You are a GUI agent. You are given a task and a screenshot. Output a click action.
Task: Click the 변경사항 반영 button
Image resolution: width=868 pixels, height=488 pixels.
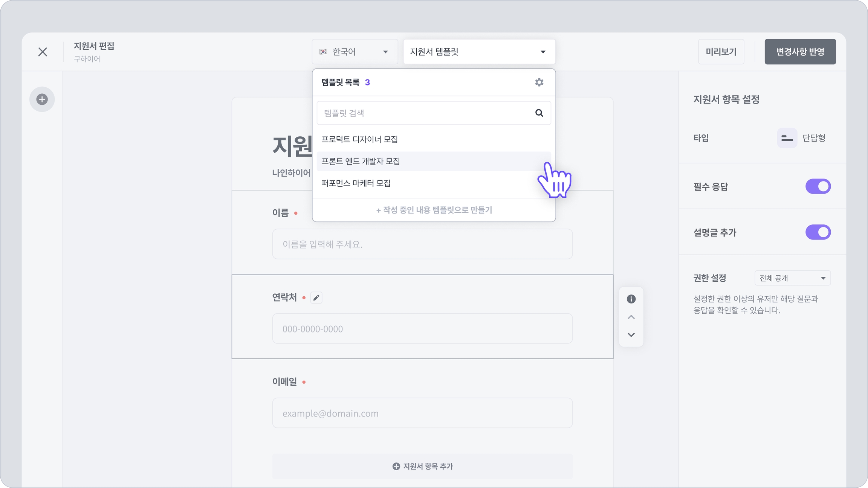[800, 52]
